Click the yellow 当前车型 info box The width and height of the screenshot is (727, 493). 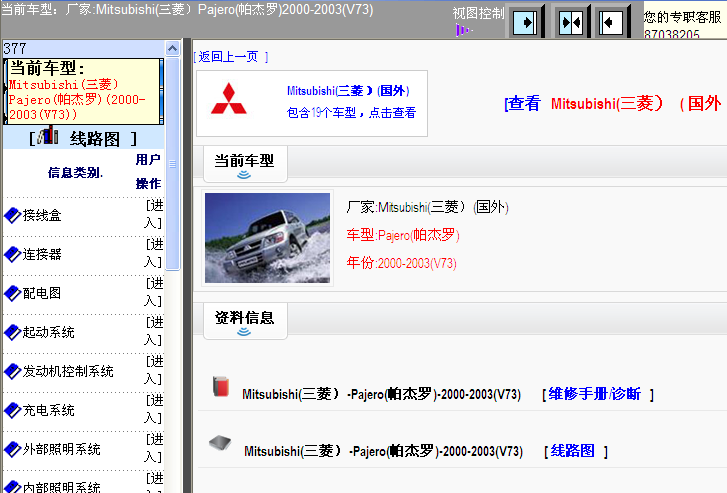[83, 91]
